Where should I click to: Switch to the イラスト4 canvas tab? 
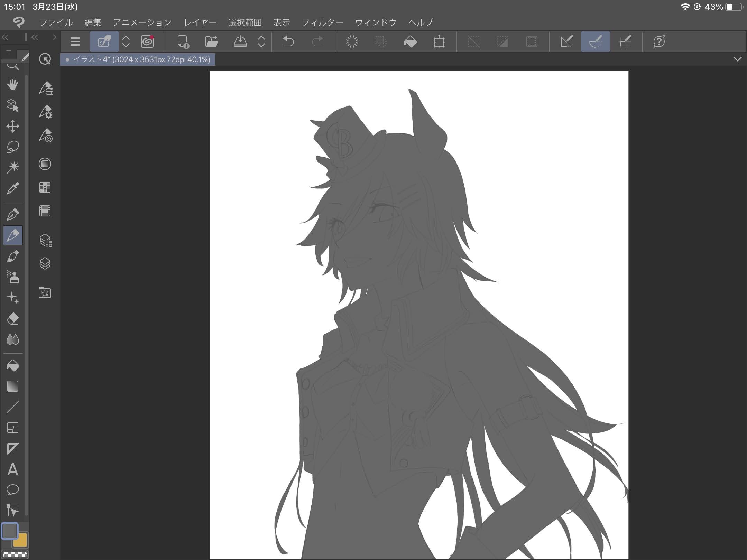pos(138,59)
